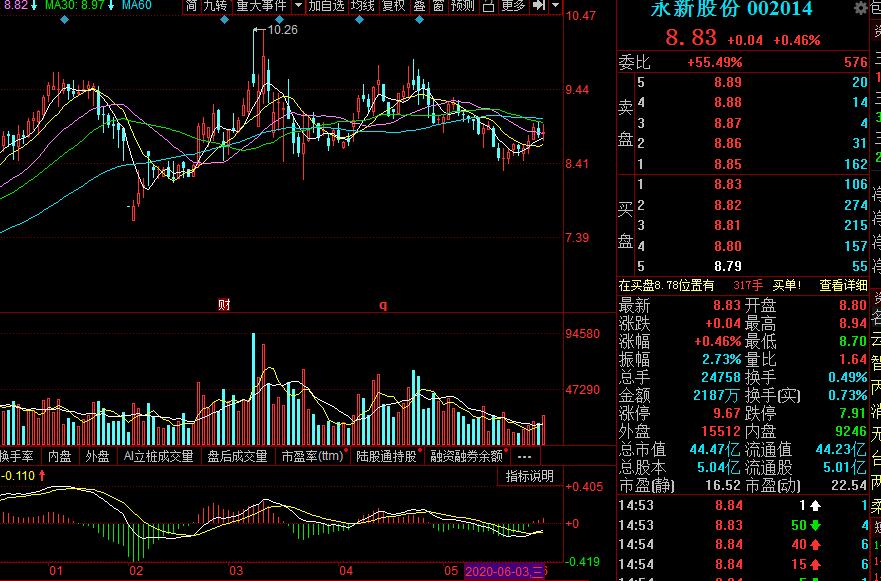Expand the ... extra indicators list
Viewport: 881px width, 581px height.
[525, 456]
